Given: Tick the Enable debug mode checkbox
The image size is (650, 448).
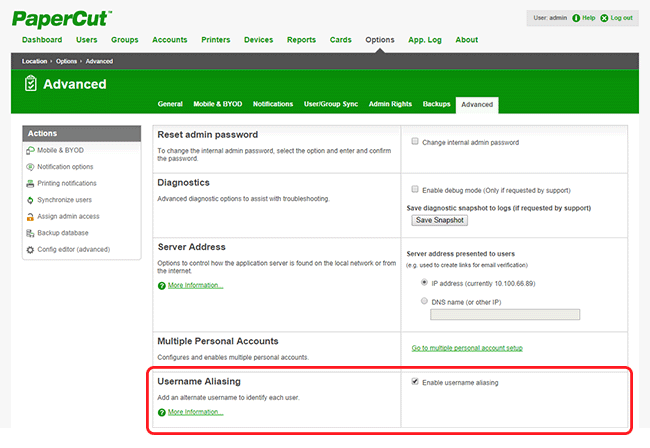Looking at the screenshot, I should 415,189.
